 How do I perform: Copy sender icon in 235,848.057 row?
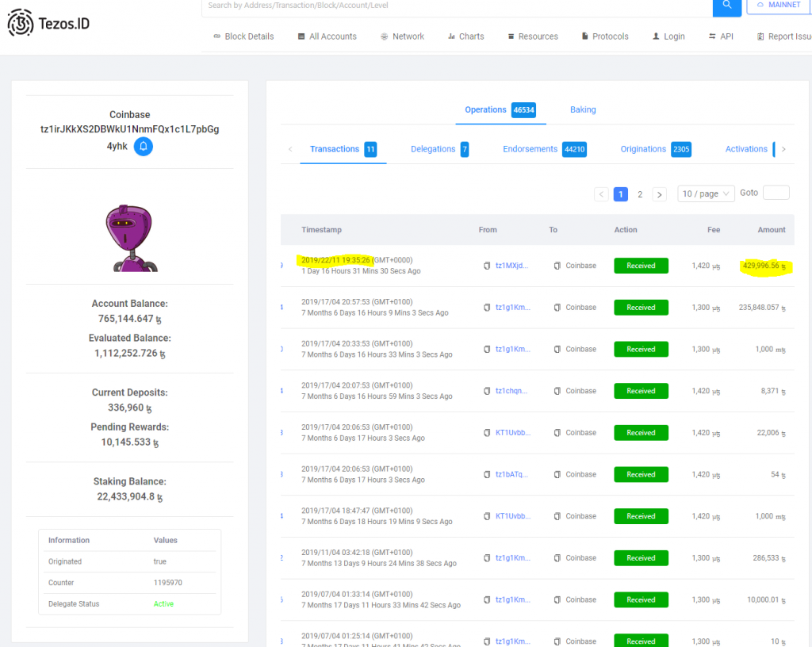pyautogui.click(x=487, y=308)
